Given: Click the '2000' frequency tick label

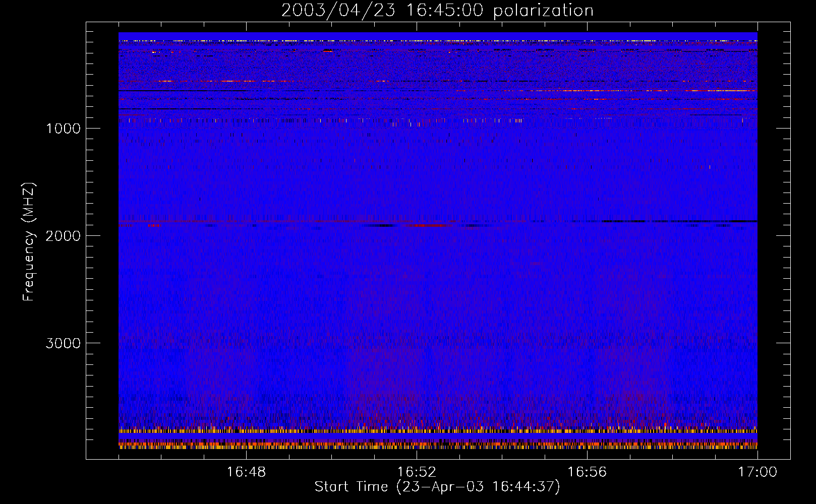Looking at the screenshot, I should coord(63,236).
